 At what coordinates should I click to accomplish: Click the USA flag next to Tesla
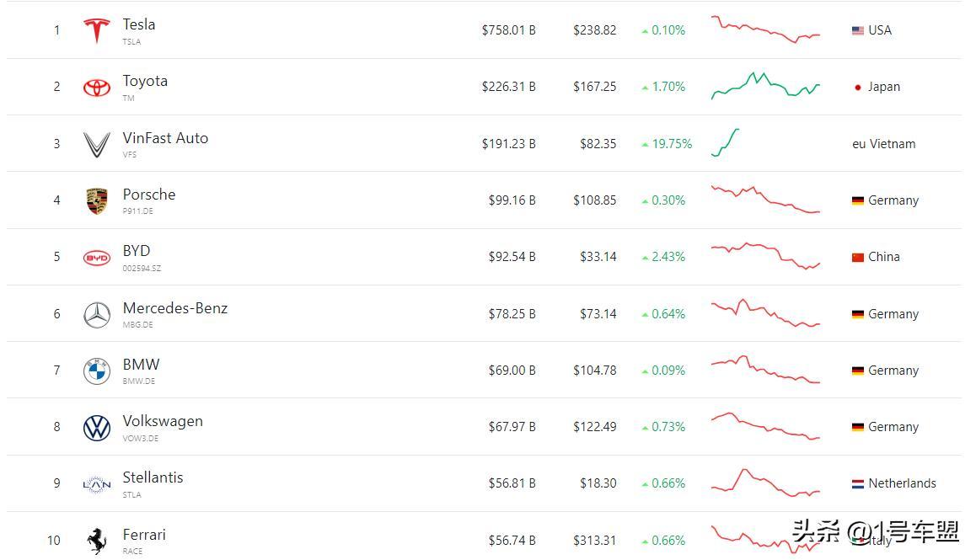(x=858, y=30)
